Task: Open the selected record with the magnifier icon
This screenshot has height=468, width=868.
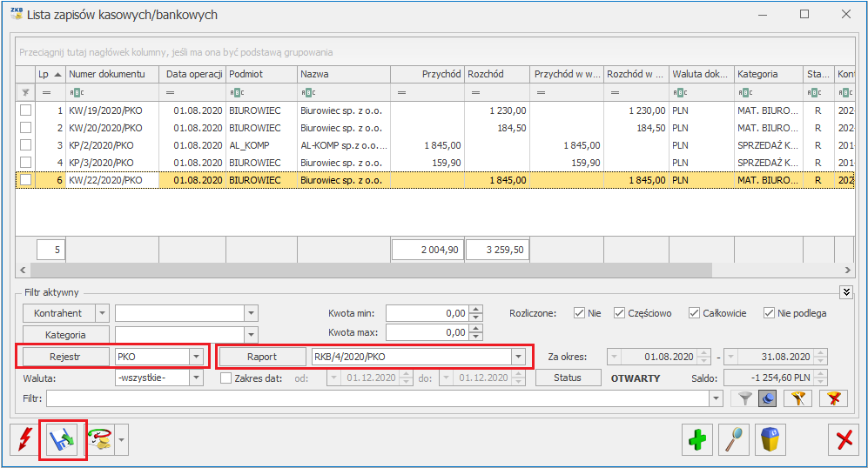Action: coord(733,440)
